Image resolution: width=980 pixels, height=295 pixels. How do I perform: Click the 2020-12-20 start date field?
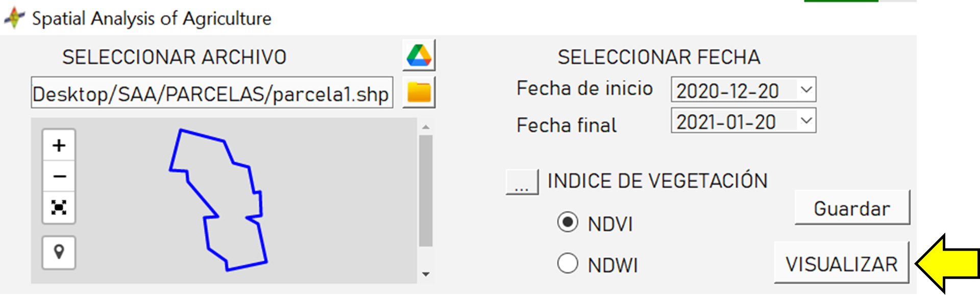tap(734, 90)
